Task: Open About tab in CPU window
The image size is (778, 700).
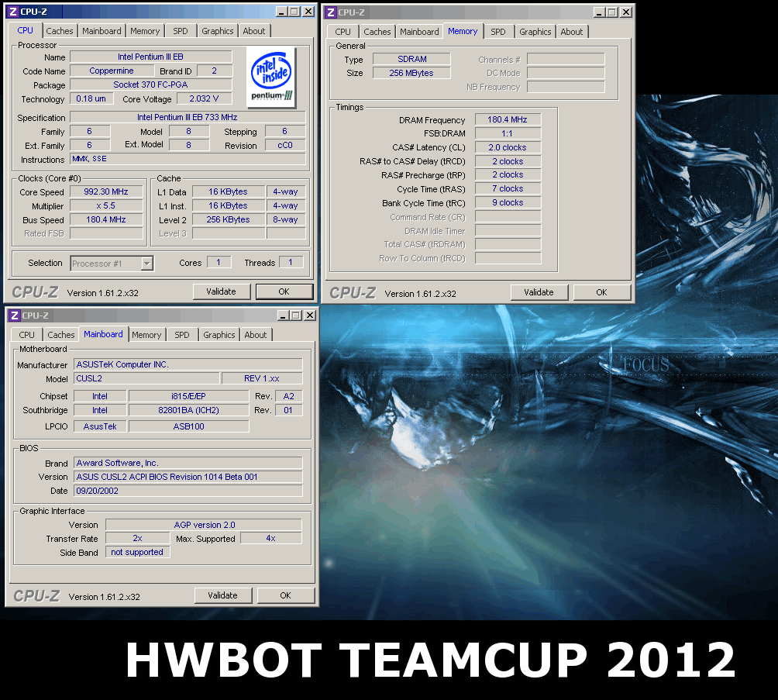Action: (254, 31)
